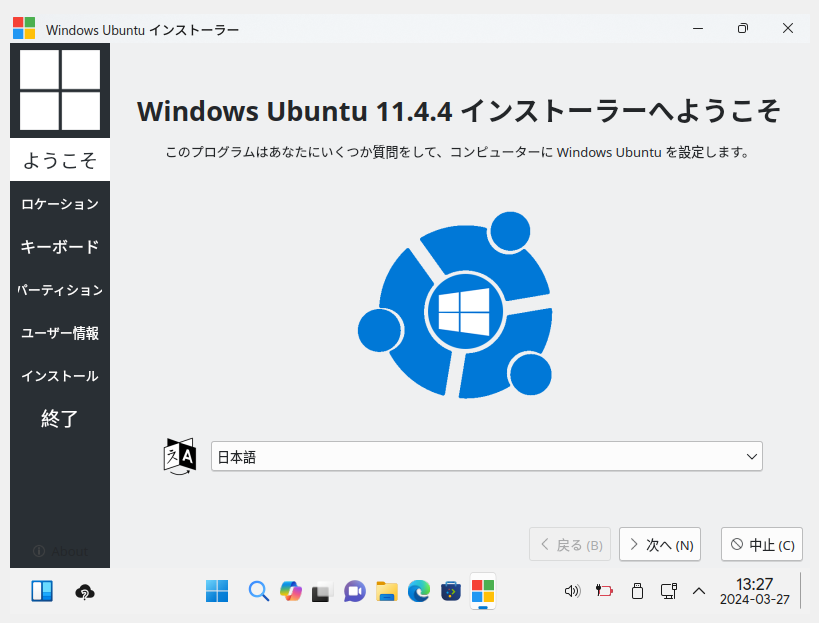Open Task View on the taskbar
819x623 pixels.
pos(322,592)
